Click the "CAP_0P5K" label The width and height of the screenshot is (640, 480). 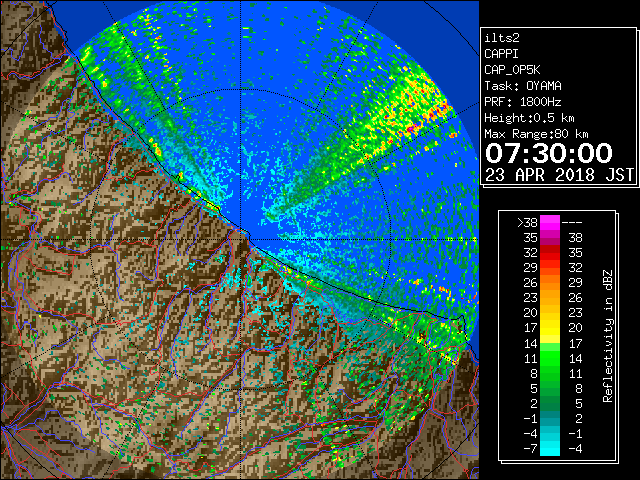point(512,70)
